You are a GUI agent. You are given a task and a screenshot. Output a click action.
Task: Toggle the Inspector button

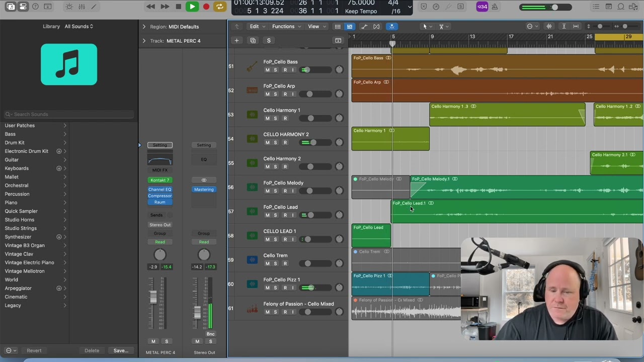[x=23, y=7]
